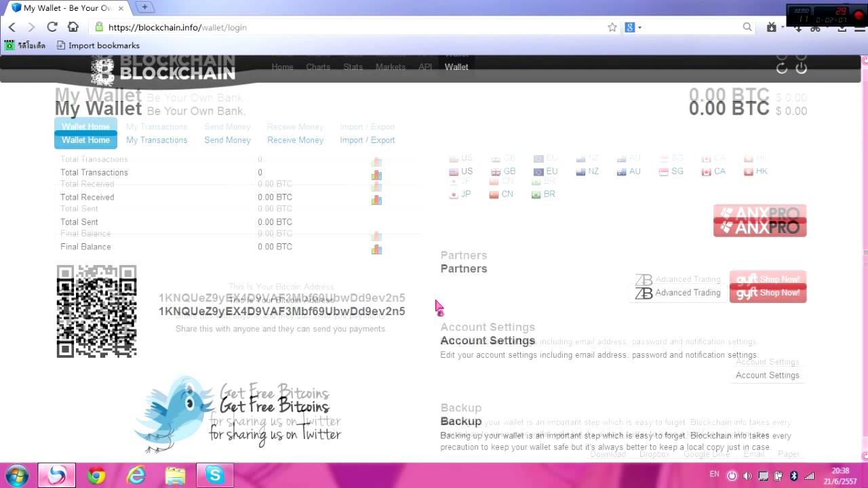Click the logout power icon in header
The height and width of the screenshot is (488, 868).
click(x=801, y=68)
